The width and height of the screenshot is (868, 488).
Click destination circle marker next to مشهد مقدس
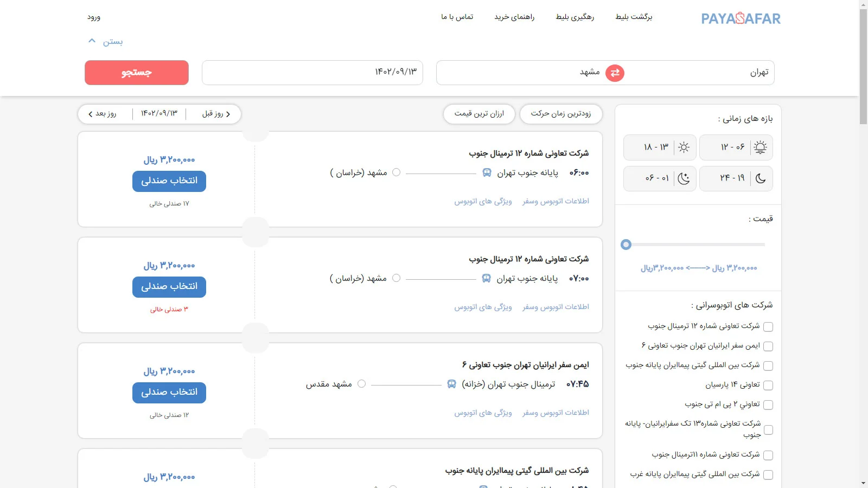361,384
